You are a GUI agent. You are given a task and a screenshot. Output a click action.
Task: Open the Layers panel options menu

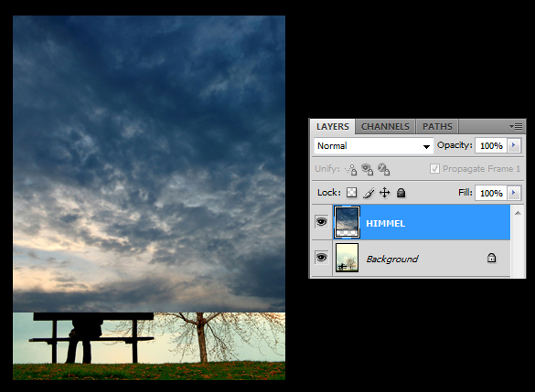516,126
